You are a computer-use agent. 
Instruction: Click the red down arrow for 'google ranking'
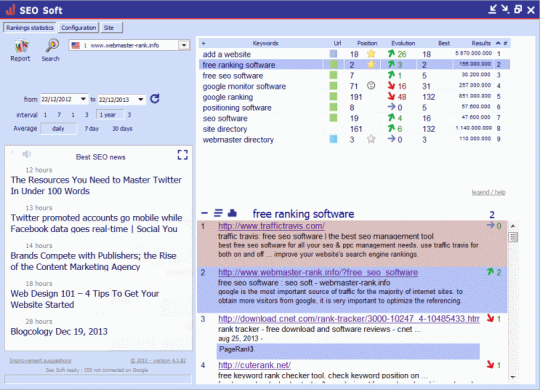click(391, 96)
